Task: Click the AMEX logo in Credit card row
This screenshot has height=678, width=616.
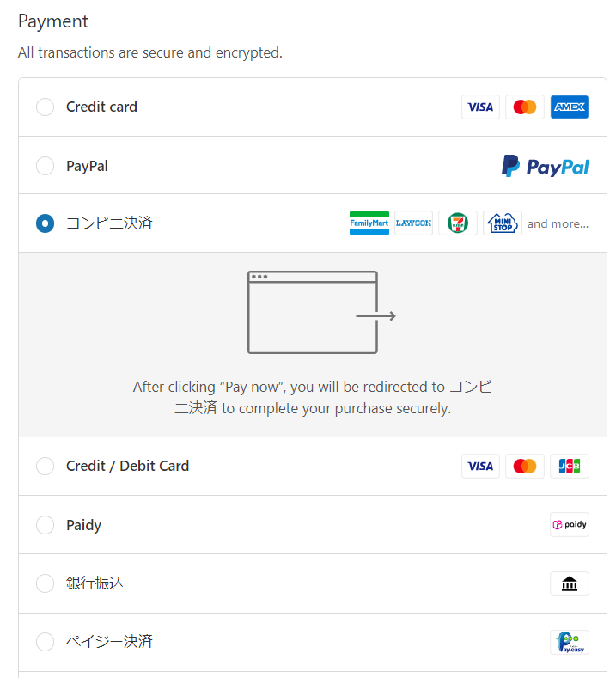Action: [x=569, y=107]
